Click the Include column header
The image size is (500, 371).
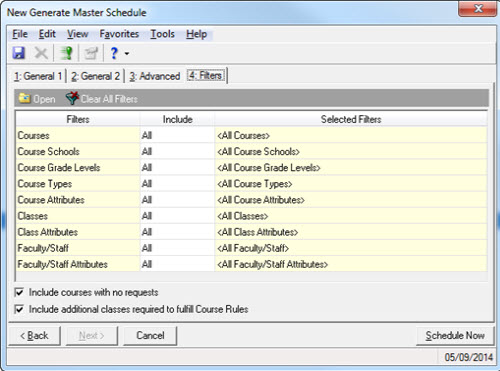(x=177, y=119)
